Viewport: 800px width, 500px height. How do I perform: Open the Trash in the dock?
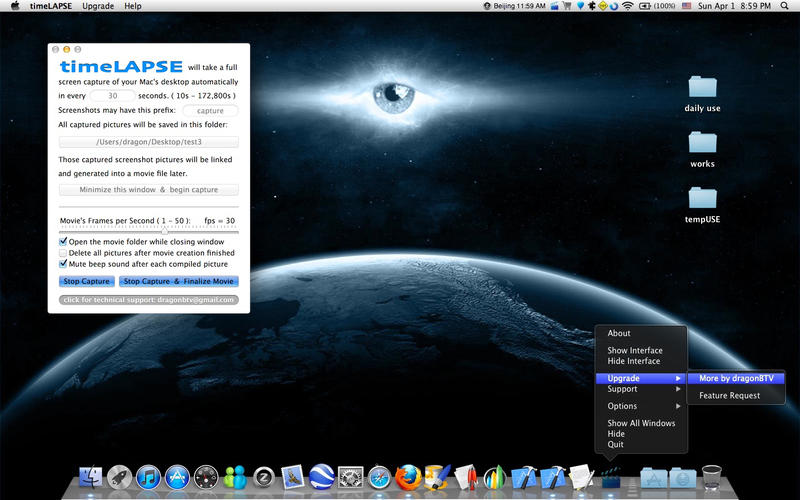[x=711, y=478]
